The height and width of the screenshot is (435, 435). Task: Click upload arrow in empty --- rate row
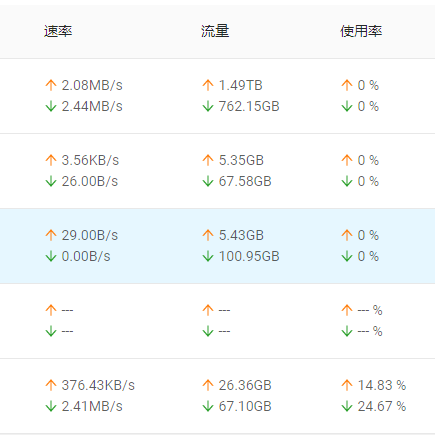pyautogui.click(x=51, y=310)
